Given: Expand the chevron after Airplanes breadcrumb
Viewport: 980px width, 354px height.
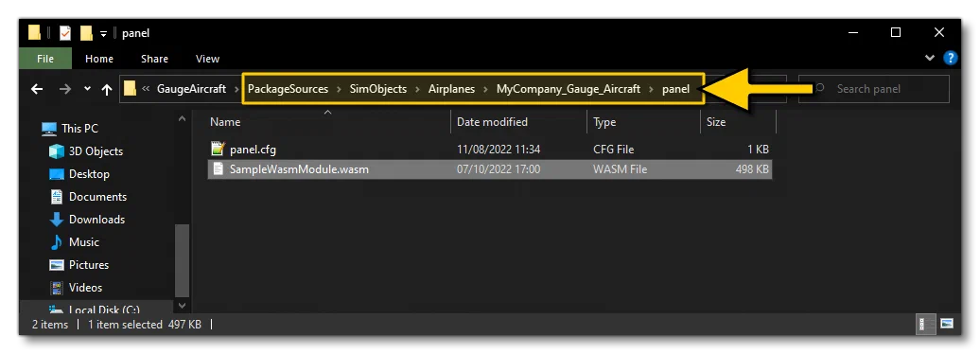Looking at the screenshot, I should (485, 89).
